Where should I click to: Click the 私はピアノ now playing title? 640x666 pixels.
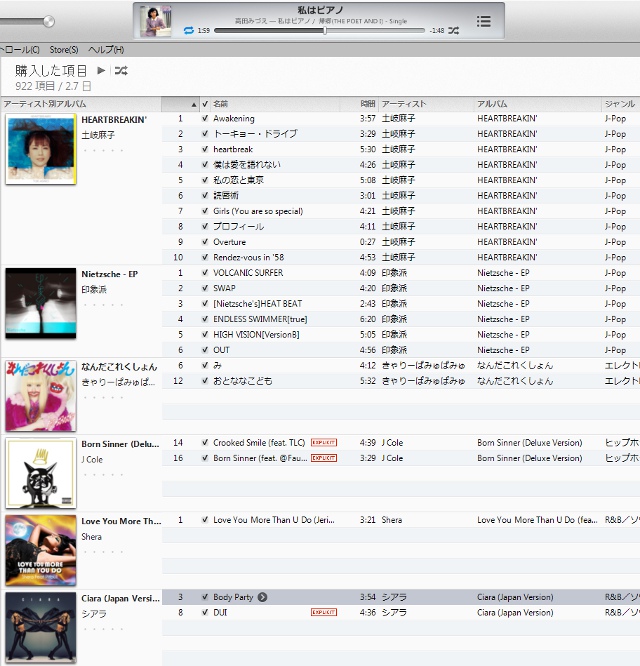(x=320, y=10)
